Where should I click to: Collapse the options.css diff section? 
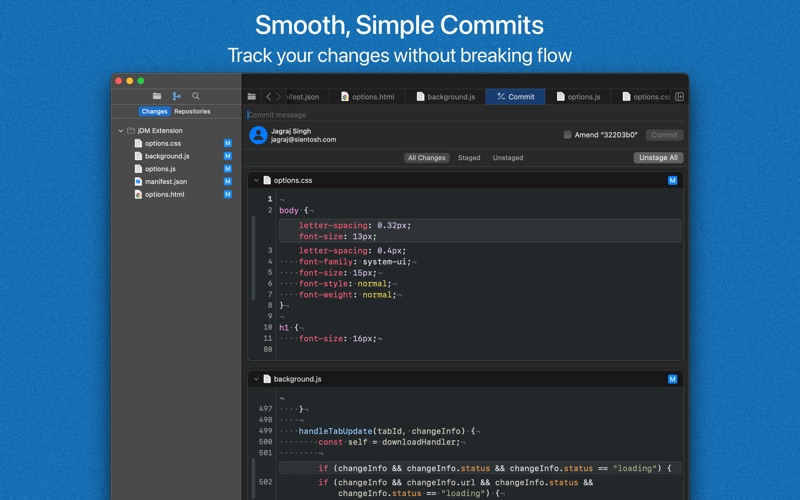pyautogui.click(x=256, y=180)
